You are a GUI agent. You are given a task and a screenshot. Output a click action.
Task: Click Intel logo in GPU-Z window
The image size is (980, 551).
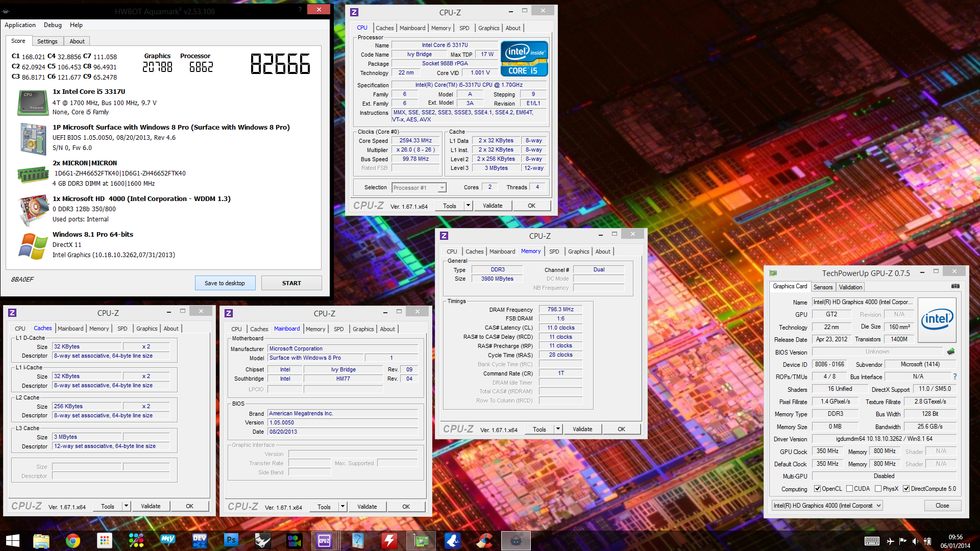tap(937, 320)
